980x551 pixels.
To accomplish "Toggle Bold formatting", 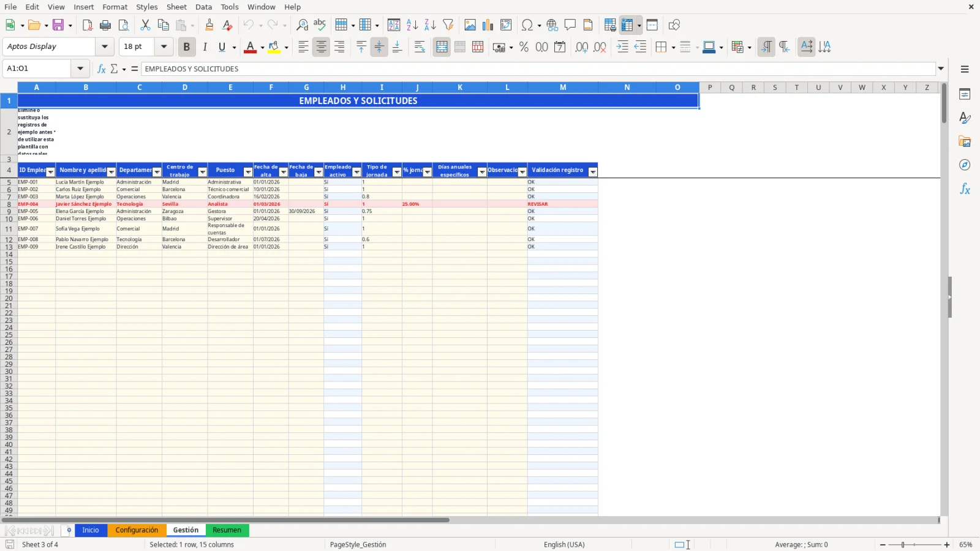I will coord(187,47).
